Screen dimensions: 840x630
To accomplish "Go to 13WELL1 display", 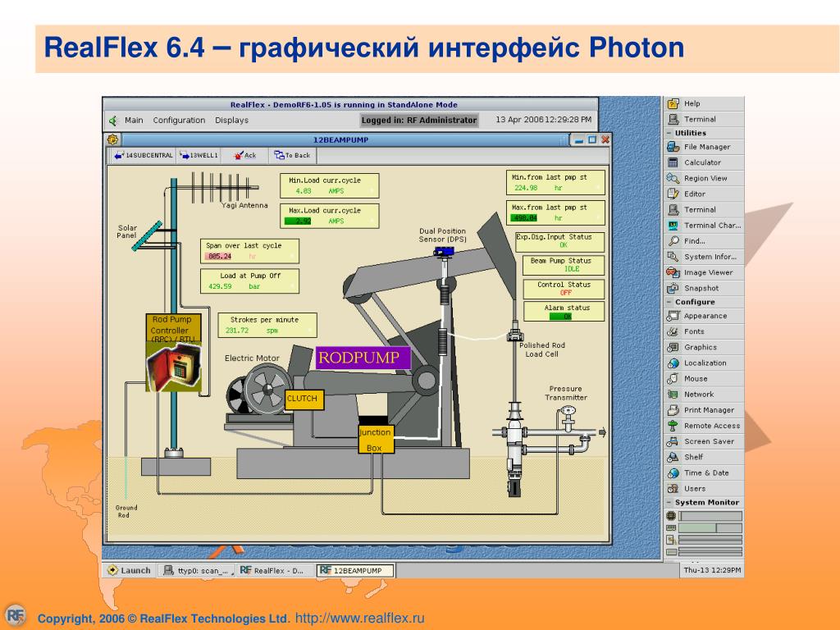I will pyautogui.click(x=199, y=155).
